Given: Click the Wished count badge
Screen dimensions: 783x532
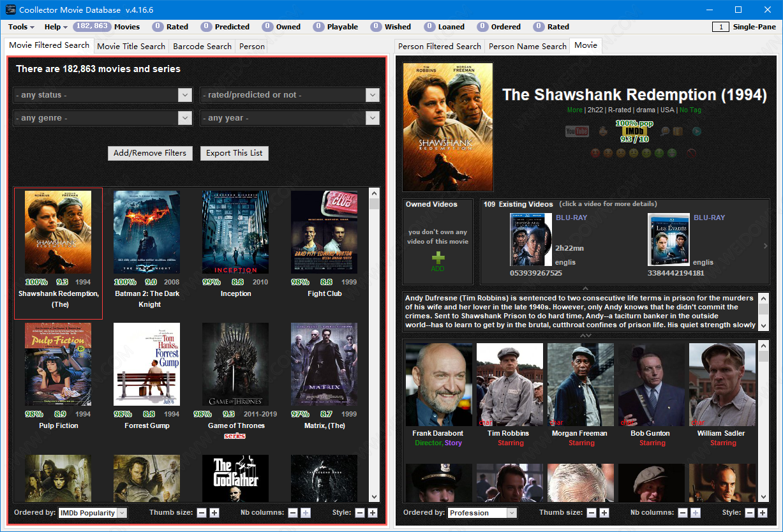Looking at the screenshot, I should click(x=375, y=27).
